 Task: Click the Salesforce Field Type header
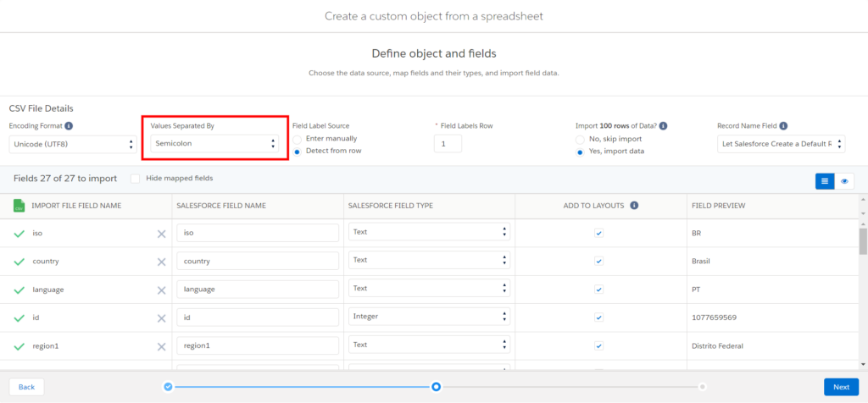pyautogui.click(x=391, y=206)
